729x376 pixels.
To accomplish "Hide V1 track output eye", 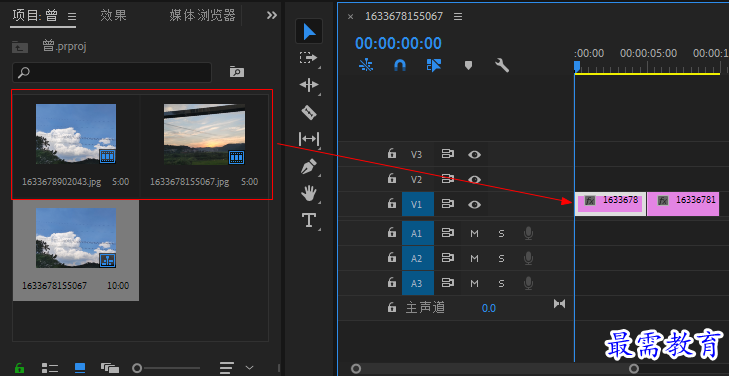I will click(x=474, y=204).
